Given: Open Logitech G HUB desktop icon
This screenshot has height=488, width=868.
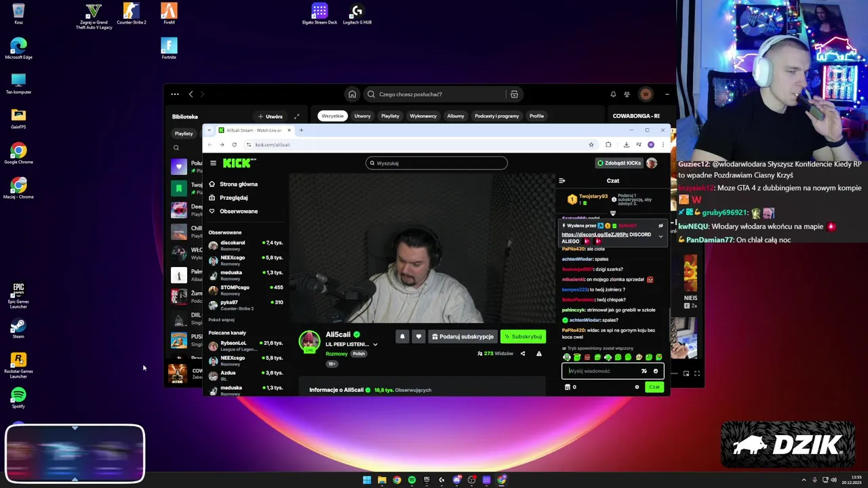Looking at the screenshot, I should pos(357,14).
